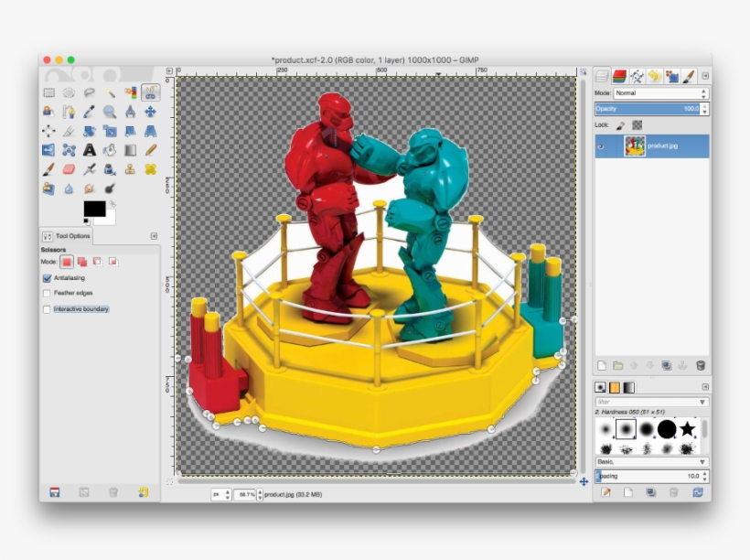Open the zoom percentage dropdown in status bar

coord(260,494)
